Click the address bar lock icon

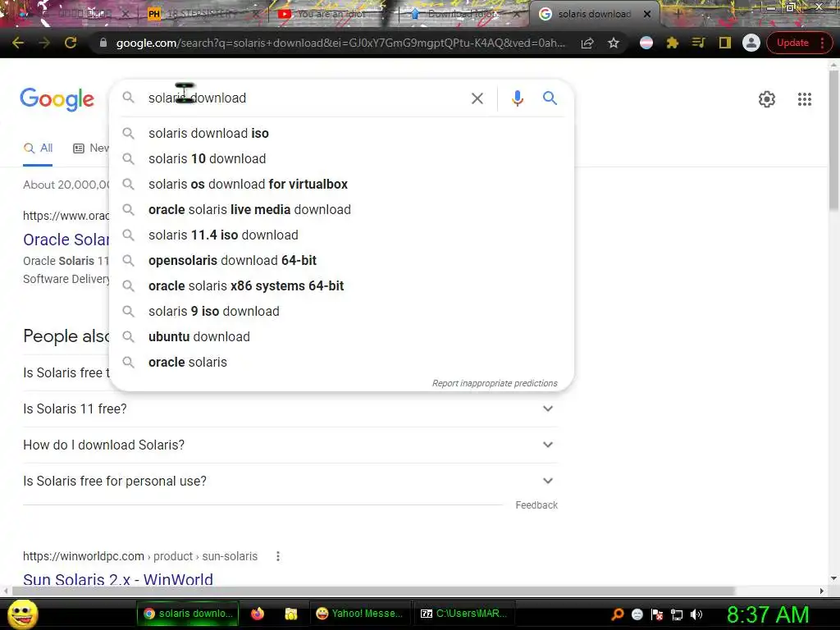(103, 43)
